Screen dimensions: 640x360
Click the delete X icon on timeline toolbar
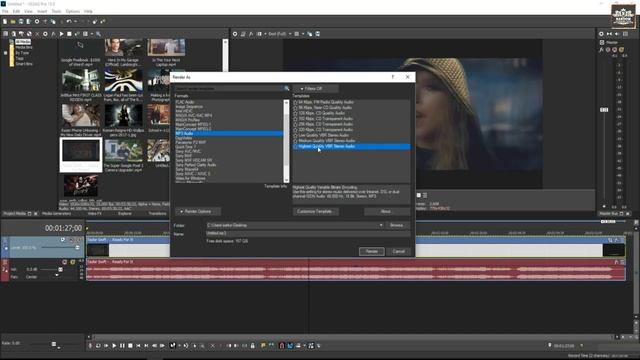click(x=212, y=346)
